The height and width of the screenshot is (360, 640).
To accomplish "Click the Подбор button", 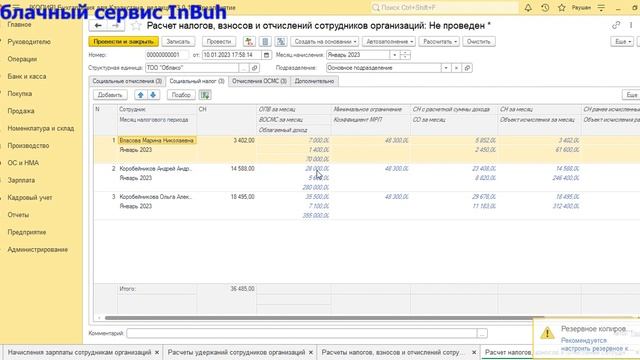I will pos(181,95).
